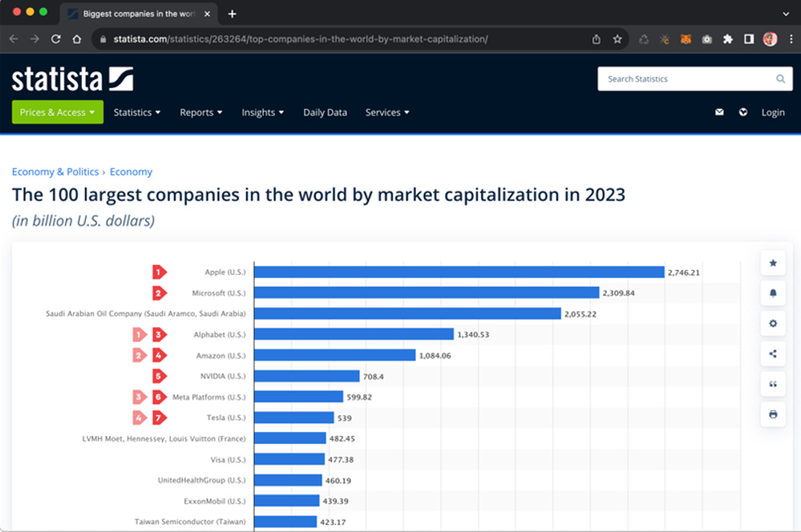
Task: Expand the Reports menu
Action: (201, 112)
